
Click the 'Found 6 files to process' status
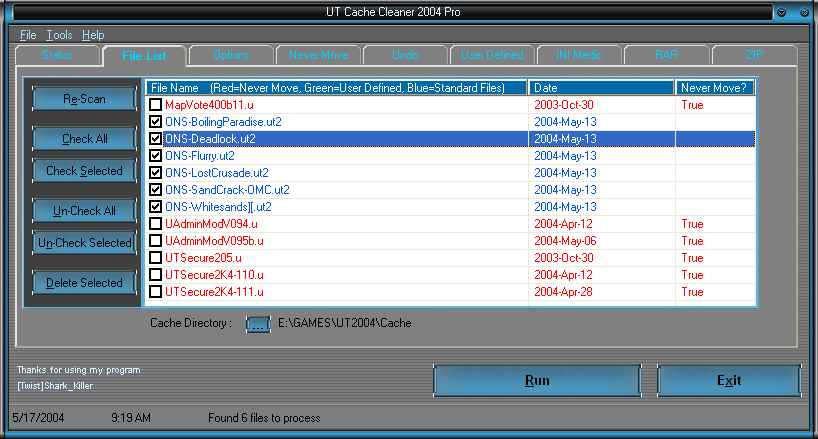(264, 418)
